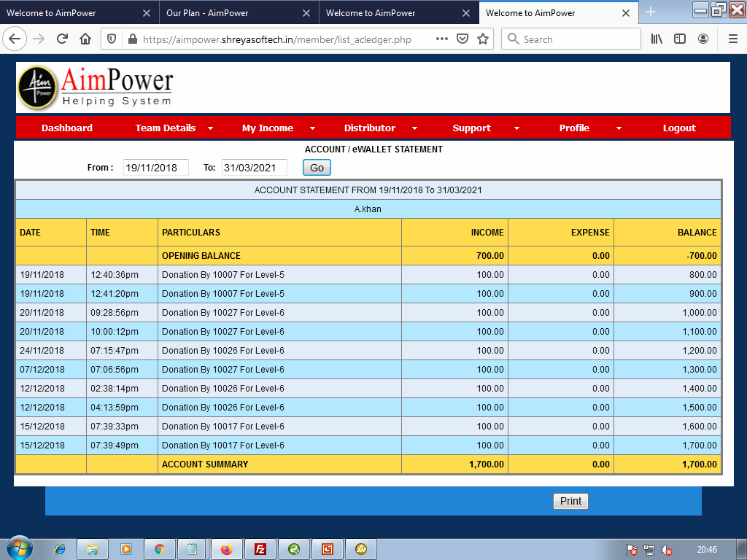Close the 'Our Plan - AimPower' tab
747x560 pixels.
306,13
